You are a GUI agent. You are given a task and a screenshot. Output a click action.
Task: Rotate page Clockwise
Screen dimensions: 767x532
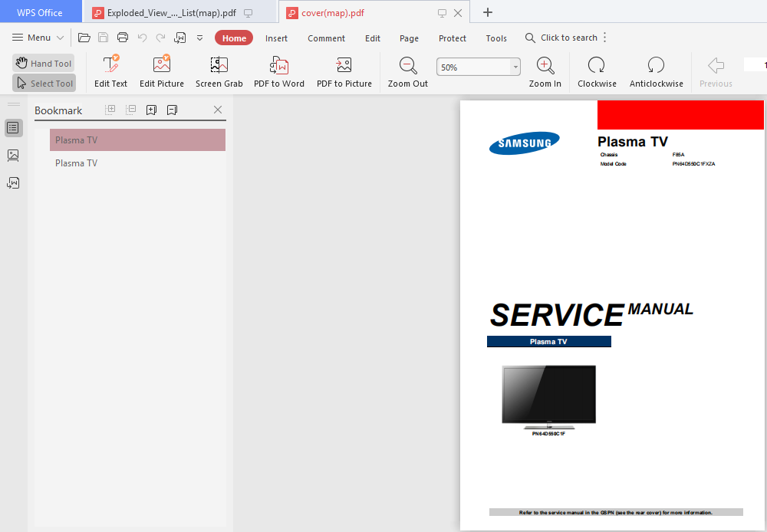(597, 71)
